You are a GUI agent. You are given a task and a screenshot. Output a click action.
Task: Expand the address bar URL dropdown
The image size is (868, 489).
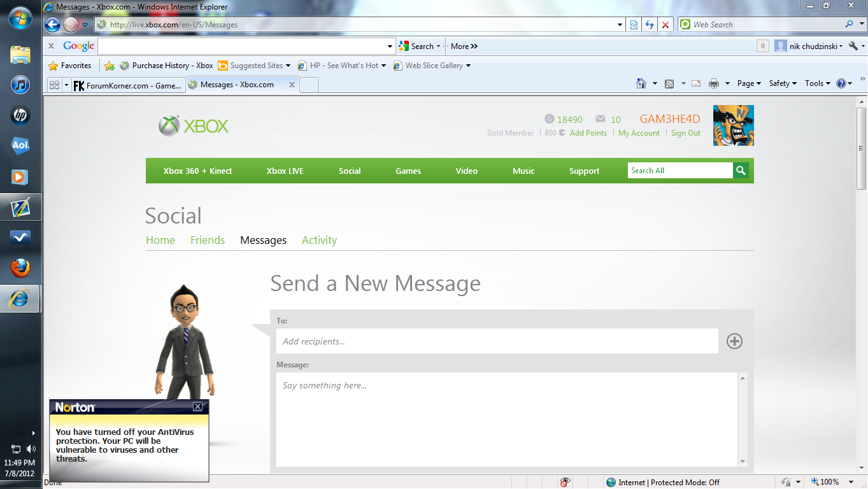coord(620,25)
